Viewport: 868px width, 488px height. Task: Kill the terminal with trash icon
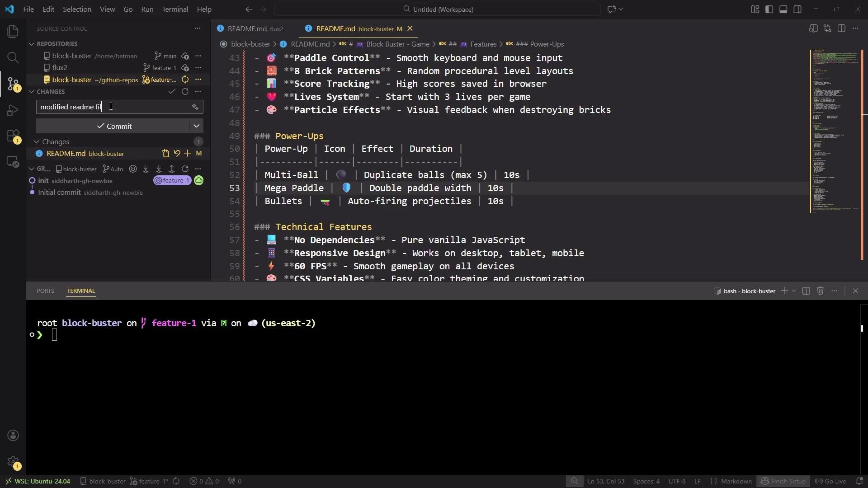pyautogui.click(x=820, y=291)
